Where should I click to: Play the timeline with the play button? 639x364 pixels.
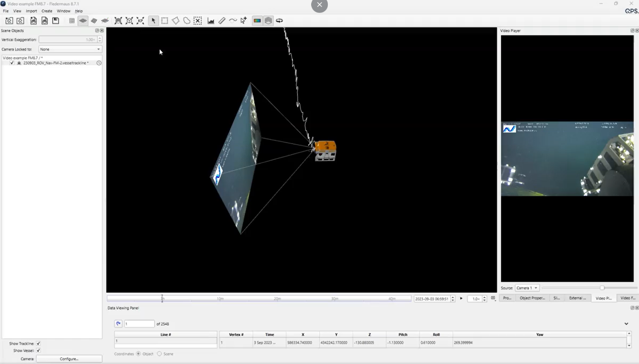pos(461,298)
